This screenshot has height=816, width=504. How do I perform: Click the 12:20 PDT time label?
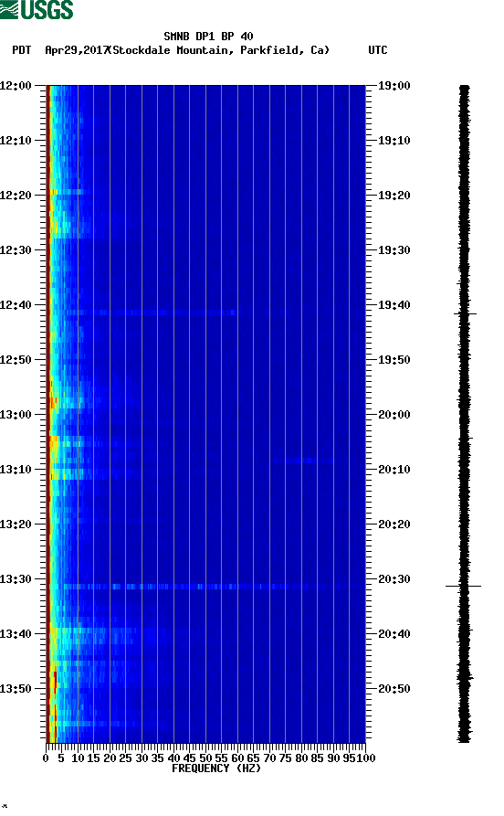pyautogui.click(x=16, y=196)
